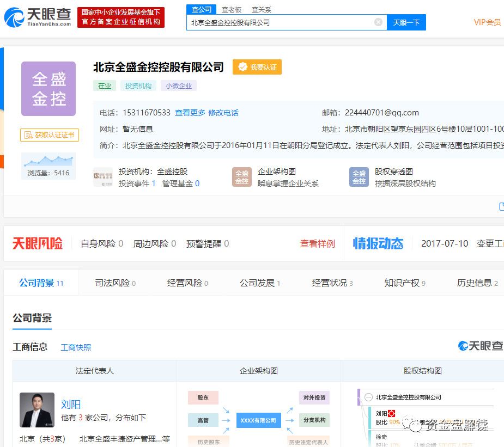Click the red badge next to 刘阳 shareholder
Viewport: 504px width, 447px height.
392,413
